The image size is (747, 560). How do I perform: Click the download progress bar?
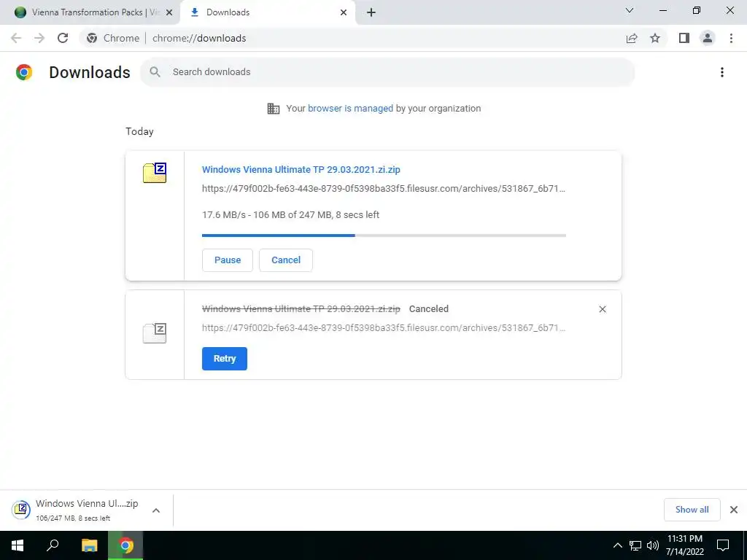pyautogui.click(x=384, y=236)
